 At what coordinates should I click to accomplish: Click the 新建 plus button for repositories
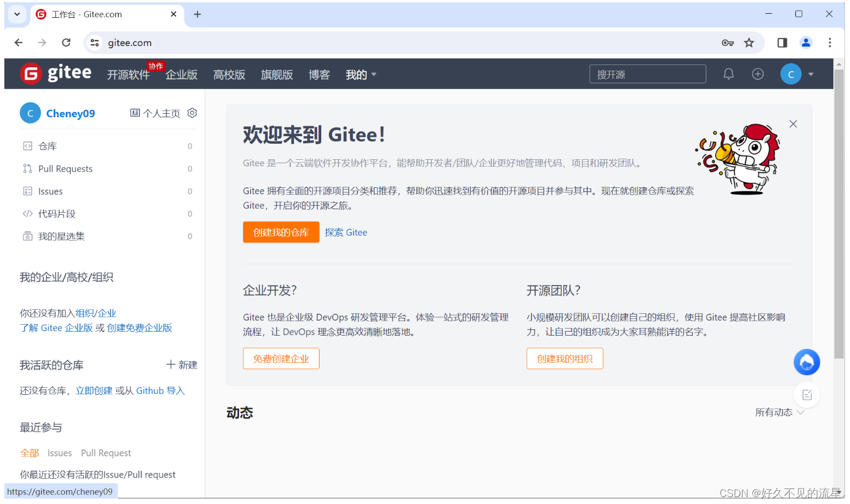(x=182, y=365)
